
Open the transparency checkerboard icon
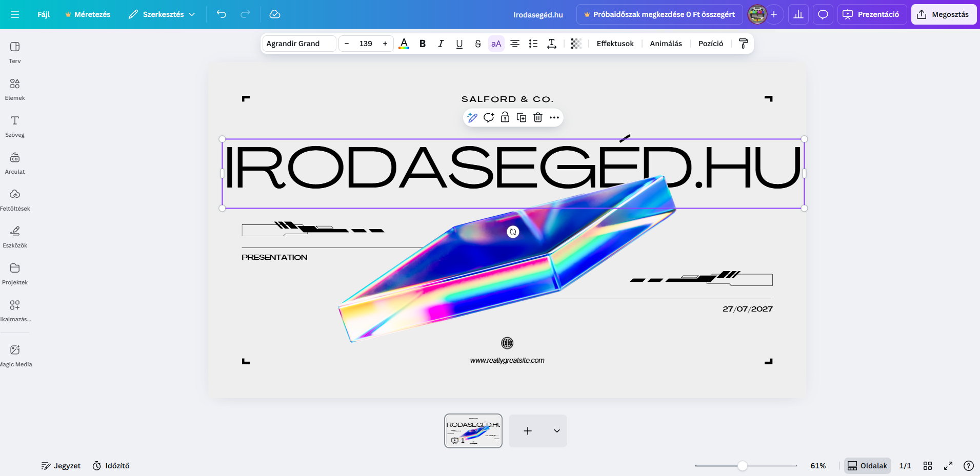click(576, 44)
